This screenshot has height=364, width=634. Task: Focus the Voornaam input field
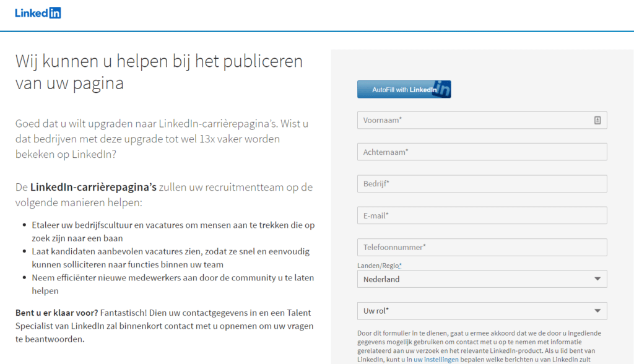[x=482, y=120]
